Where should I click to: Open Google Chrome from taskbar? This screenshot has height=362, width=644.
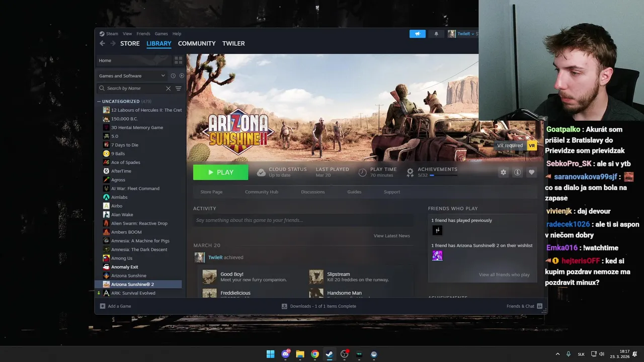tap(314, 354)
